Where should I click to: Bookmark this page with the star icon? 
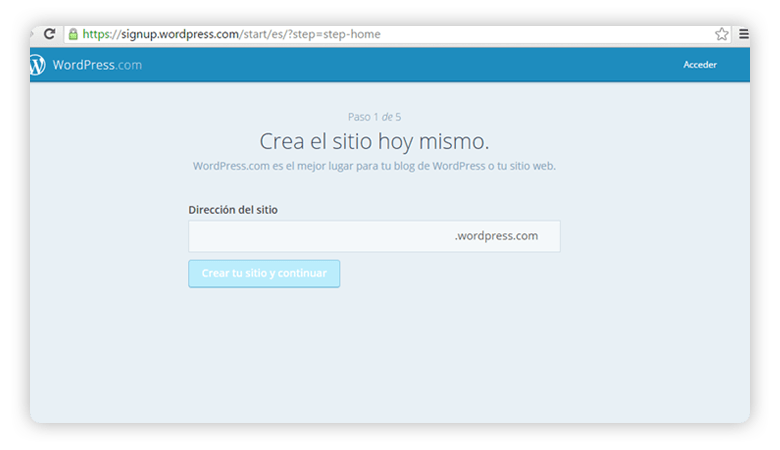click(x=721, y=34)
